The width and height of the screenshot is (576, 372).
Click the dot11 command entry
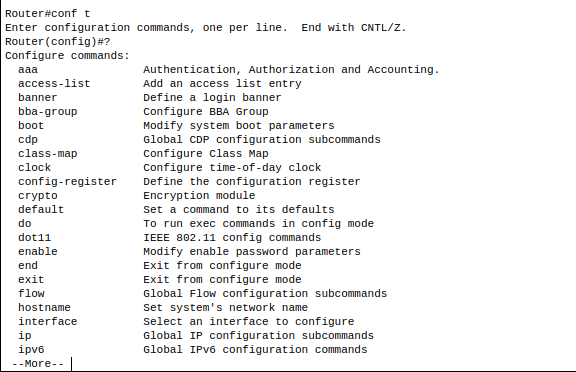35,238
